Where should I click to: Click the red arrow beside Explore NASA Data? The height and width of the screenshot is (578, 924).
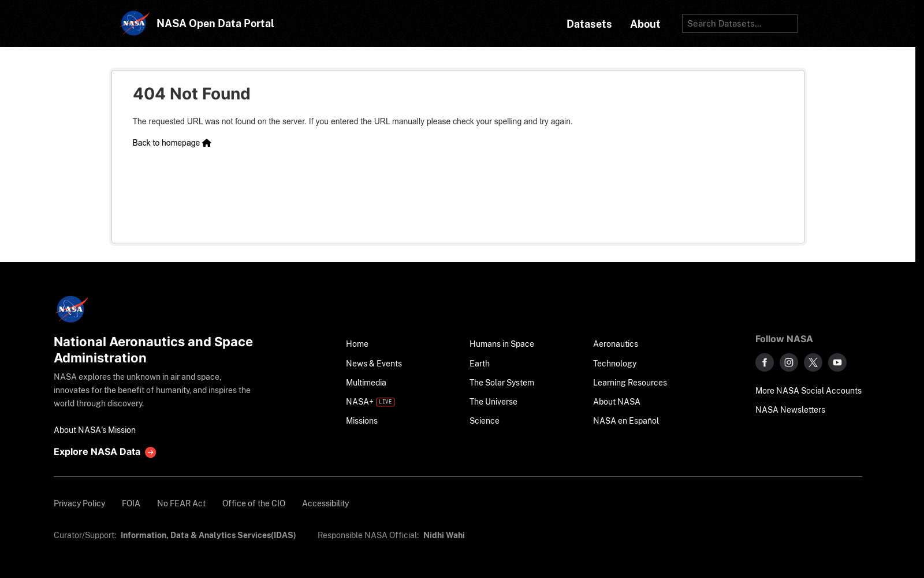click(x=151, y=452)
